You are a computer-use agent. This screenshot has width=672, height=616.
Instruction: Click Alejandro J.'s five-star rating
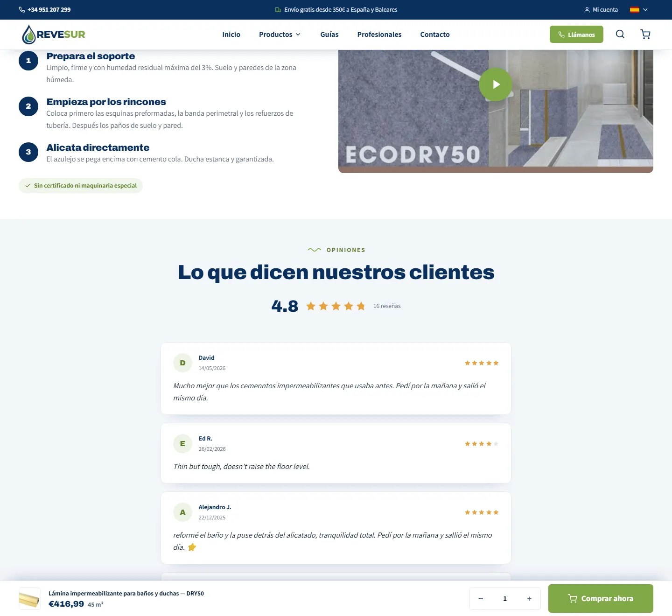tap(482, 512)
